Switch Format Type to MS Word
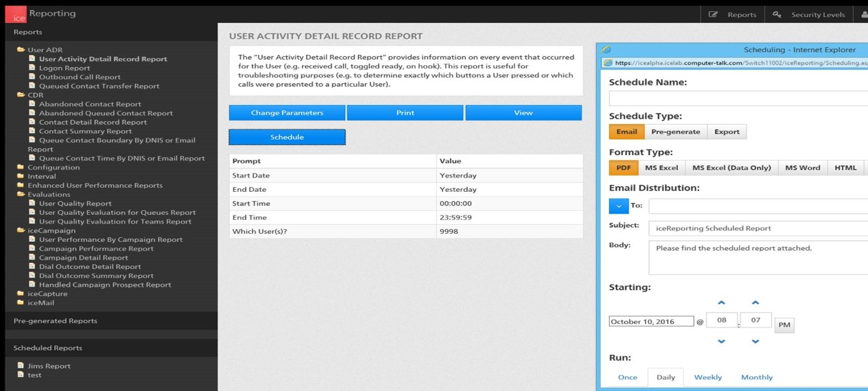Viewport: 868px width, 391px height. point(802,167)
